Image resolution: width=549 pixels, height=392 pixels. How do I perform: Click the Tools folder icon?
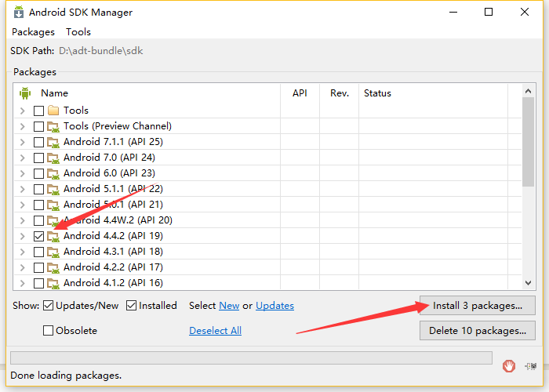[x=53, y=111]
